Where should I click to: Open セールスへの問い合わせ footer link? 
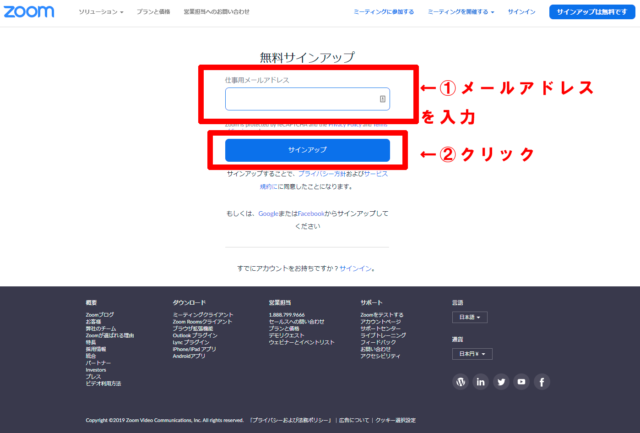(296, 322)
